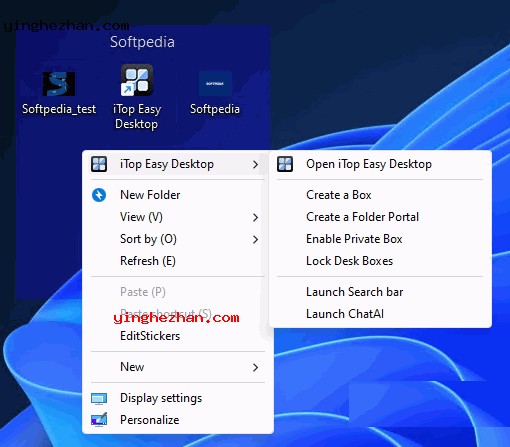Click the iTop Easy Desktop context menu icon

click(x=99, y=164)
